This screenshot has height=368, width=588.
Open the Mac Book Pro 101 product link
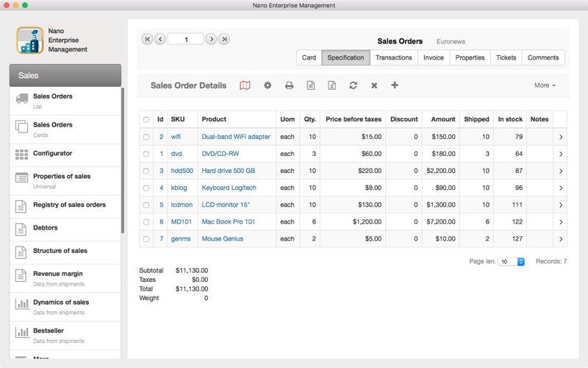point(229,222)
